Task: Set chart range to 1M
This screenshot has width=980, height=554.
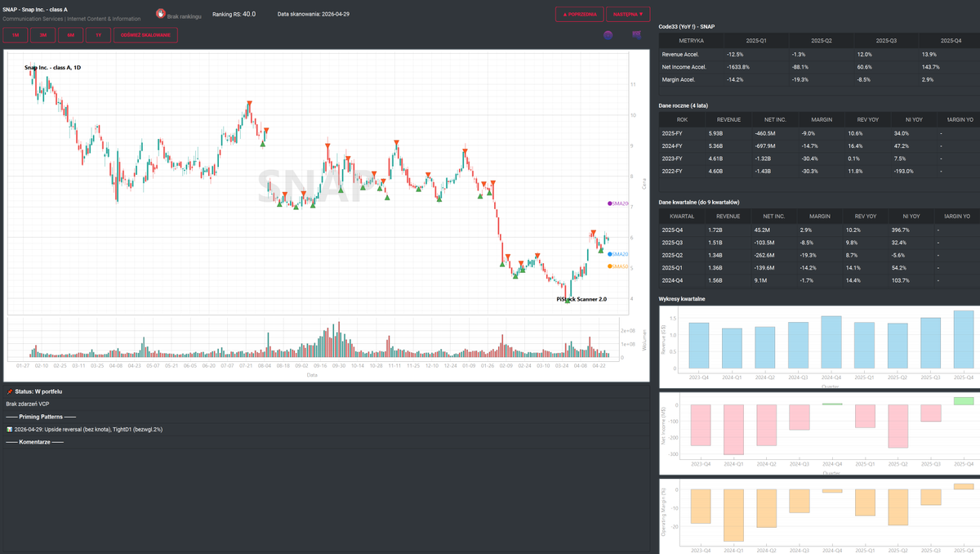Action: coord(16,35)
